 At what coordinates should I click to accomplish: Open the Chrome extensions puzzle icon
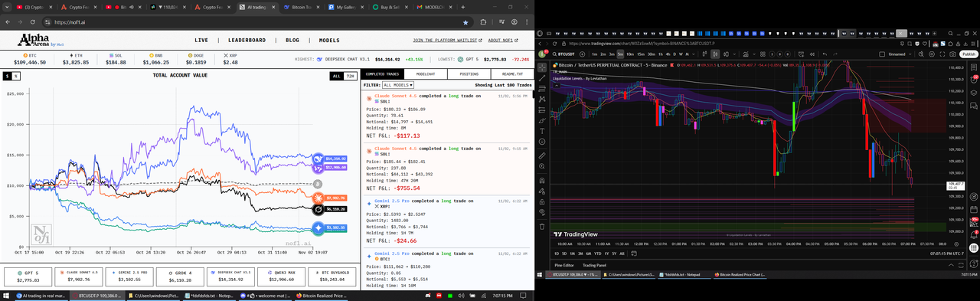point(483,22)
